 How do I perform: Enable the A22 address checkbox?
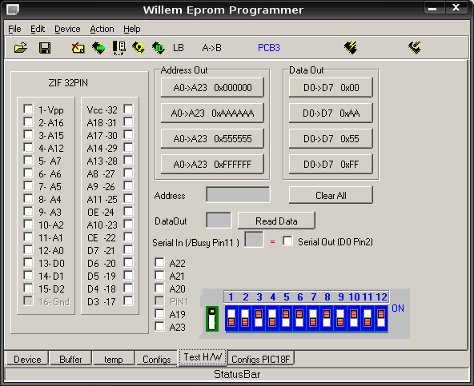[160, 263]
